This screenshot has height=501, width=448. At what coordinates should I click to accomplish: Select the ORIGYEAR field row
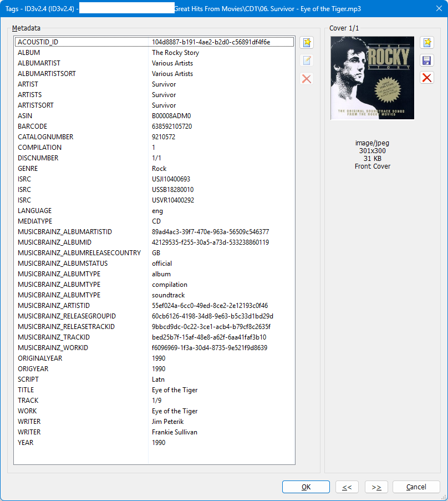point(154,369)
